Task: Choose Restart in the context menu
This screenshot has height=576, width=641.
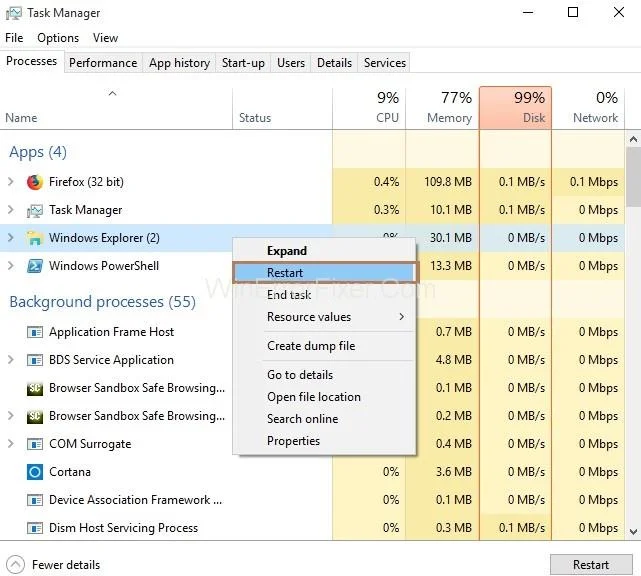Action: pyautogui.click(x=325, y=273)
